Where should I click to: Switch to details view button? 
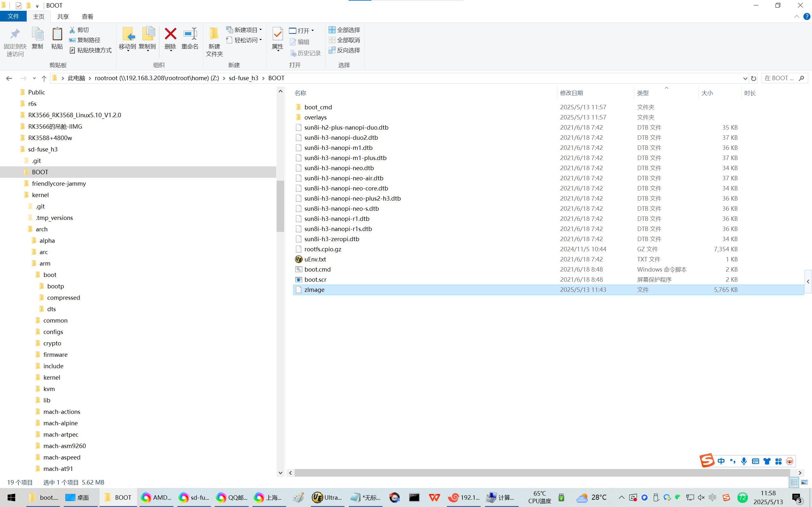point(794,482)
